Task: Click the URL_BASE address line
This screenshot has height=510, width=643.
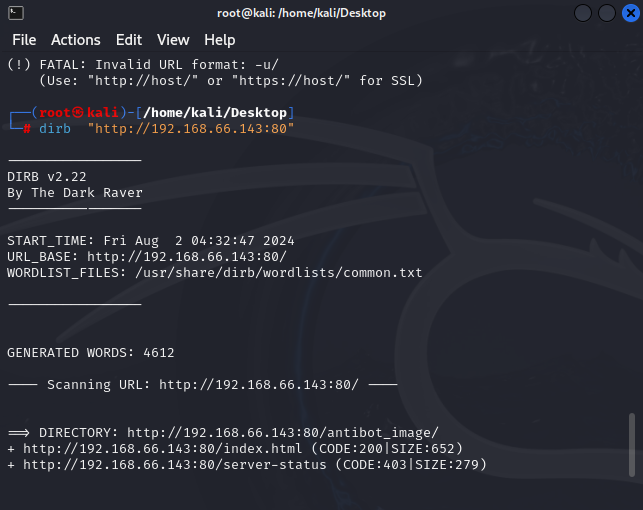Action: point(189,257)
